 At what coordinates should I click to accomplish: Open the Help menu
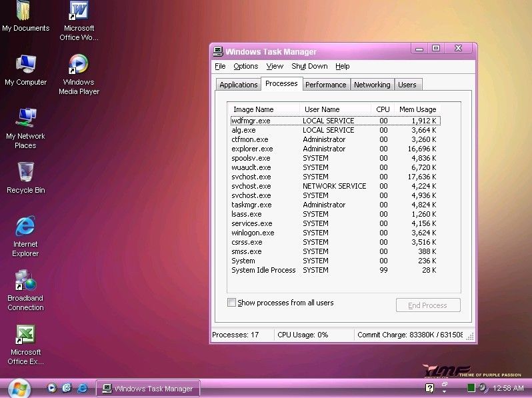(x=343, y=66)
